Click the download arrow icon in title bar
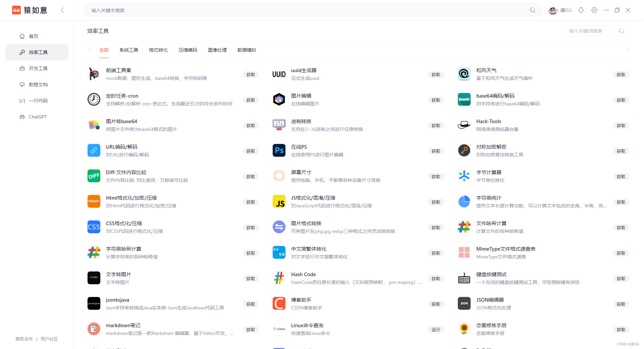The width and height of the screenshot is (644, 349). [x=581, y=10]
